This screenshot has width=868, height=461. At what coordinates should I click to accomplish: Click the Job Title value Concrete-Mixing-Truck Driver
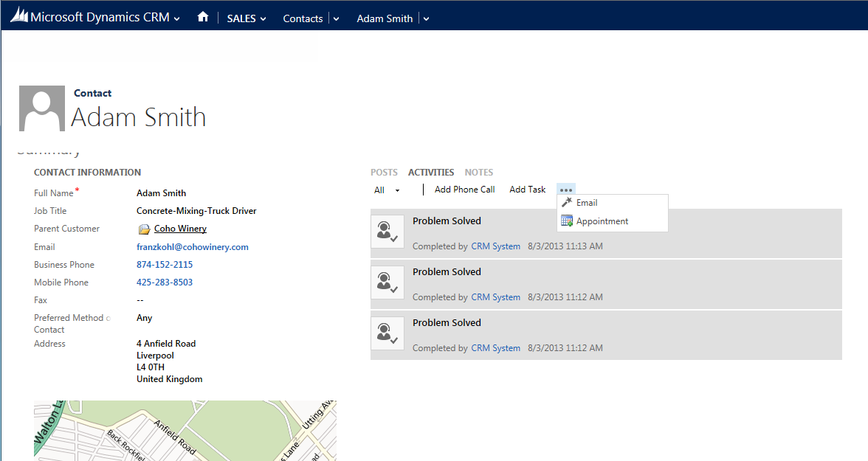(196, 211)
